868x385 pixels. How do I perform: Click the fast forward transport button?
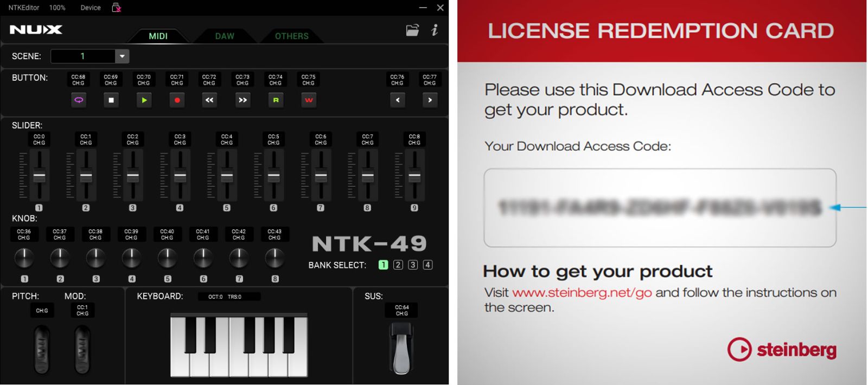click(x=242, y=100)
